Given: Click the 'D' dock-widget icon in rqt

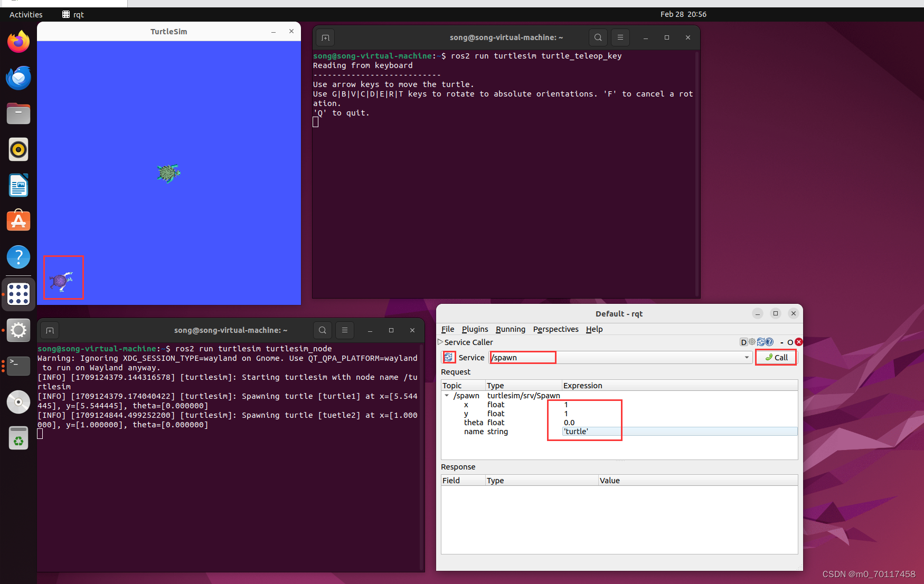Looking at the screenshot, I should [x=743, y=342].
